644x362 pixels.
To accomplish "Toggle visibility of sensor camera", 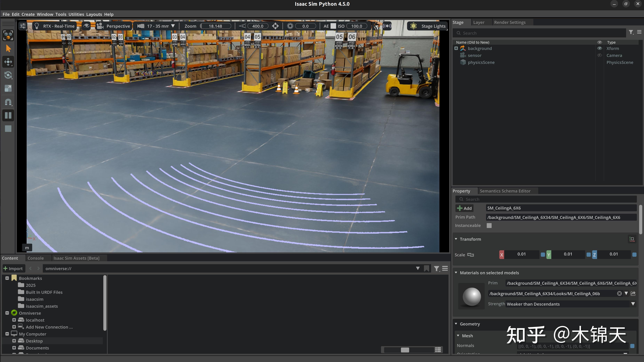I will point(599,55).
